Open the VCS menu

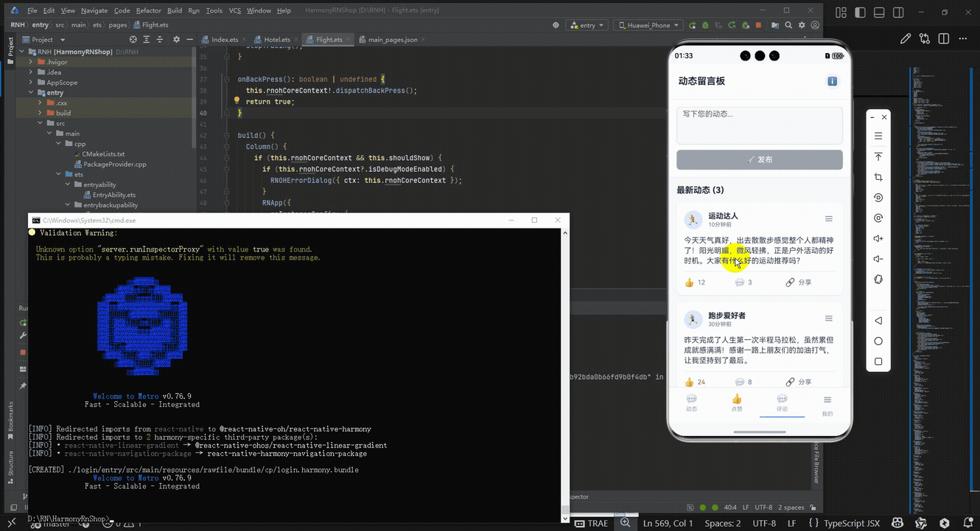click(235, 10)
